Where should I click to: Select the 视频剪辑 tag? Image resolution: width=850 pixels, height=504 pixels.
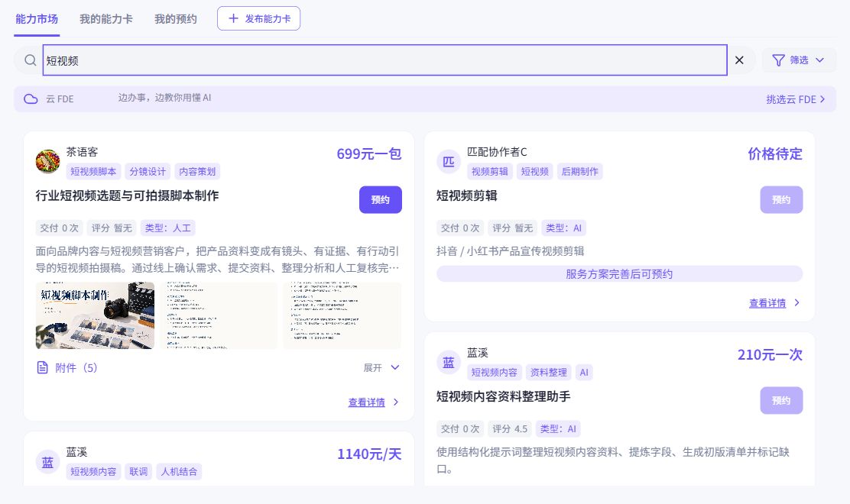[x=489, y=172]
